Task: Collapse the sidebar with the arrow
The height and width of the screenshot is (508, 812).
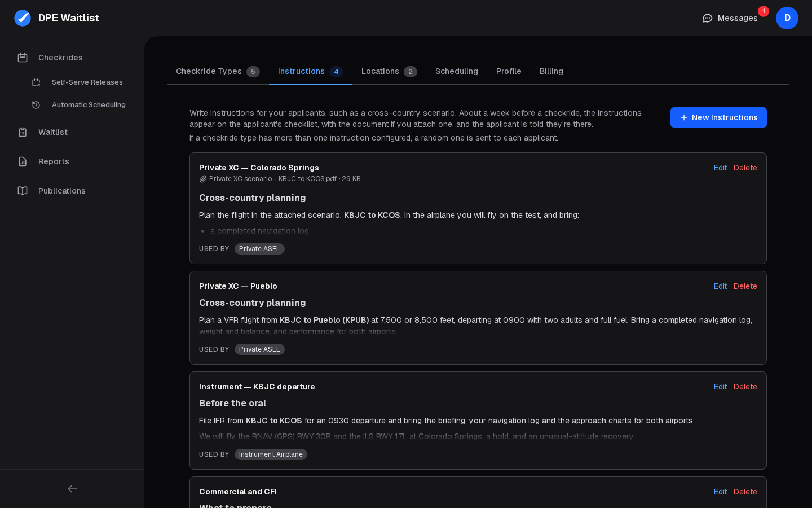Action: pyautogui.click(x=72, y=489)
